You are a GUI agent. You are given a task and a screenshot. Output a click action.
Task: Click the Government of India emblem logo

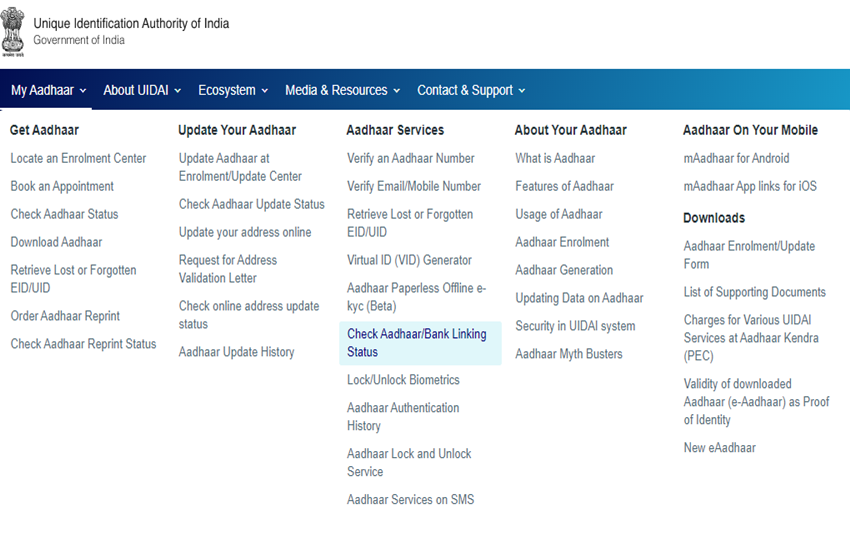click(x=14, y=31)
